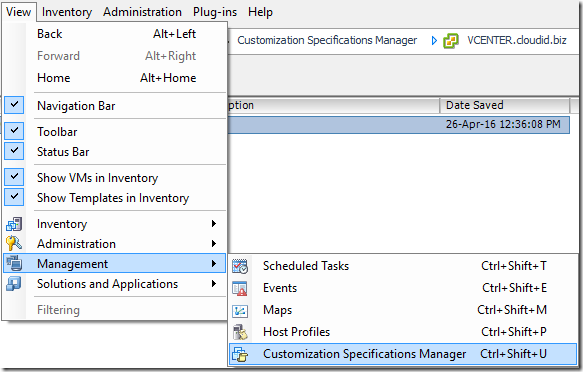Image resolution: width=583 pixels, height=372 pixels.
Task: Click the Customization Specifications Manager icon
Action: coord(240,354)
